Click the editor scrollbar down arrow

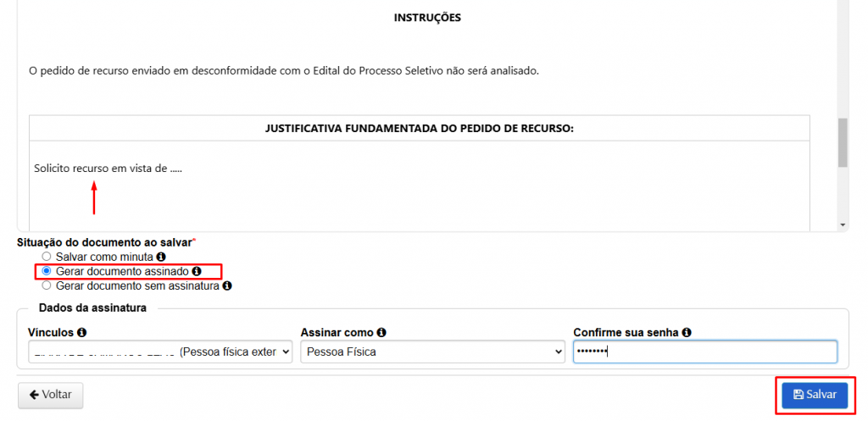click(x=842, y=225)
